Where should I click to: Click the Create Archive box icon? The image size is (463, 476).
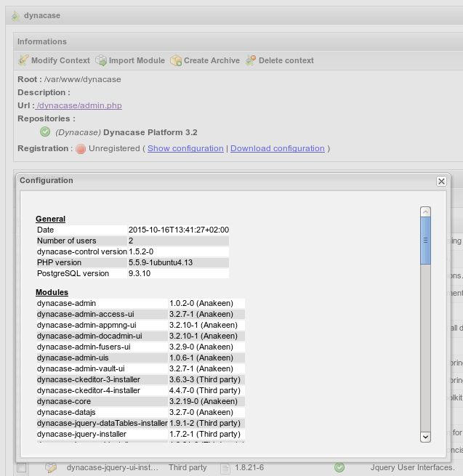(x=176, y=60)
